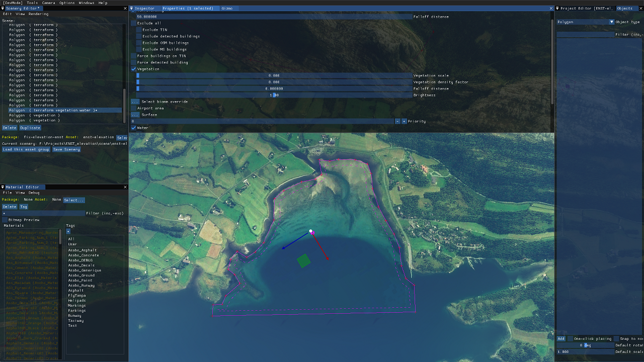Toggle One-click placing checkbox
This screenshot has width=644, height=362.
click(x=570, y=339)
